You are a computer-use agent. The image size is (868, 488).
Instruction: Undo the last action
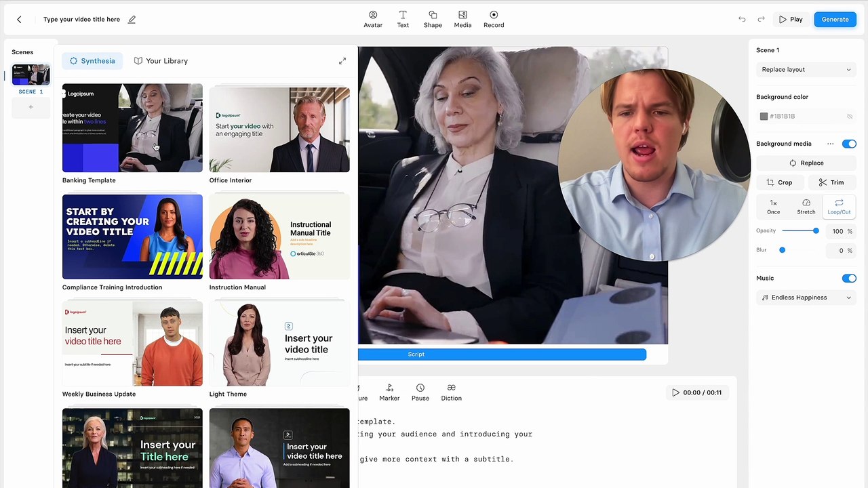click(x=742, y=20)
